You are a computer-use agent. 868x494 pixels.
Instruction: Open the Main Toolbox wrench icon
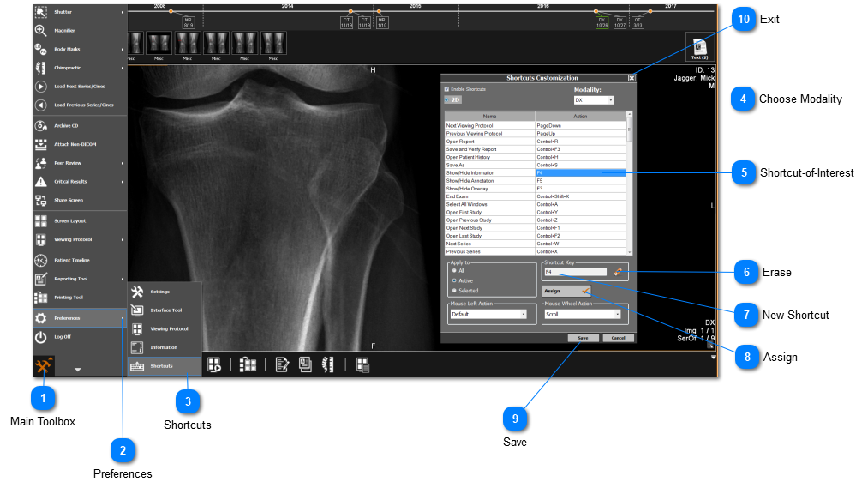click(x=43, y=365)
